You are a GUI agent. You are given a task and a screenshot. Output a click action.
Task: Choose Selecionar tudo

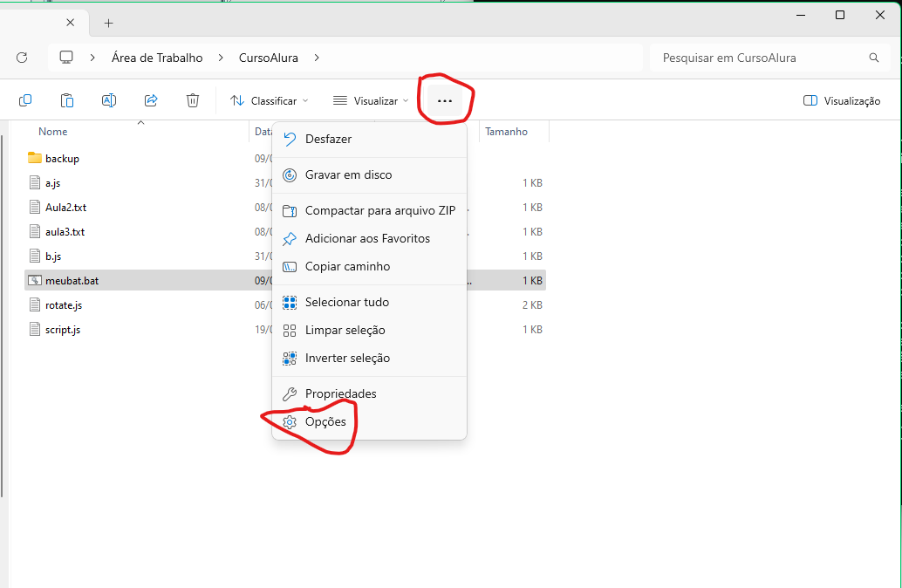click(369, 302)
